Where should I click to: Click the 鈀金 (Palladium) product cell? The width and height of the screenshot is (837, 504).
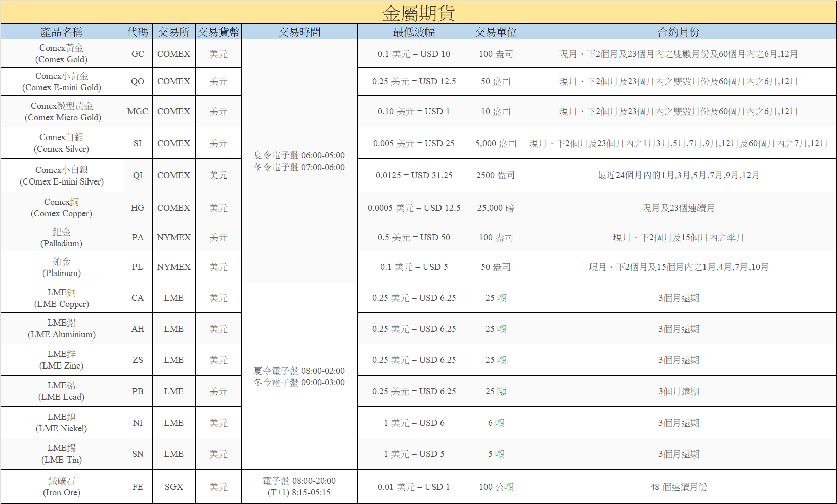click(62, 237)
